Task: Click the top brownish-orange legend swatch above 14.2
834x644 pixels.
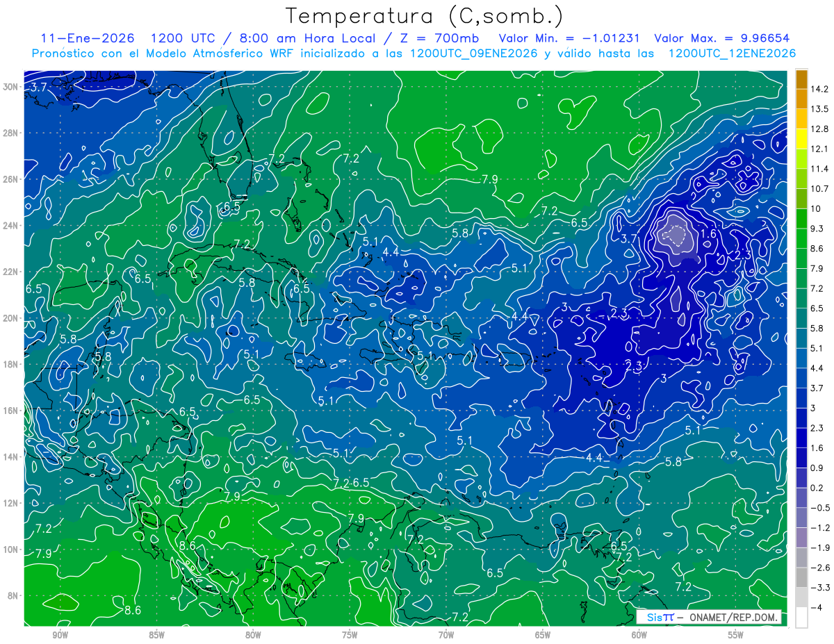Action: click(801, 79)
